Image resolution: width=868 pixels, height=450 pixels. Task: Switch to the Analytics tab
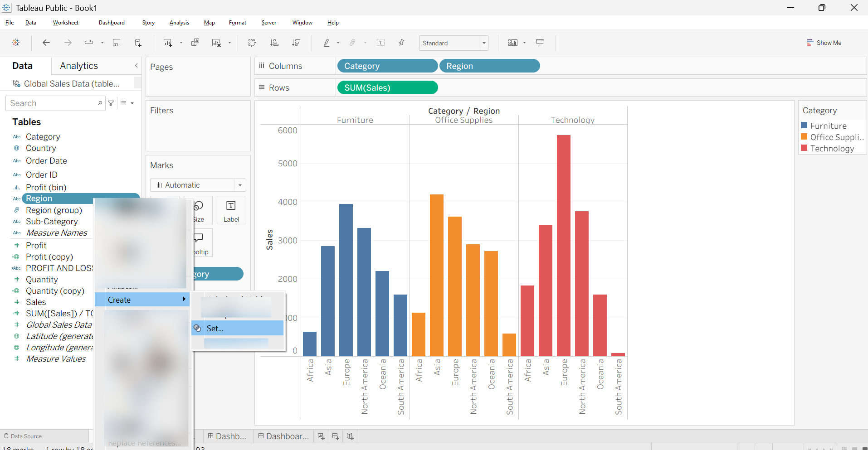click(79, 66)
